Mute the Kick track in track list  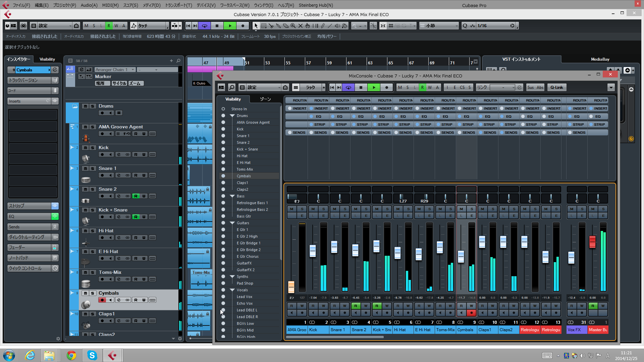pyautogui.click(x=86, y=148)
